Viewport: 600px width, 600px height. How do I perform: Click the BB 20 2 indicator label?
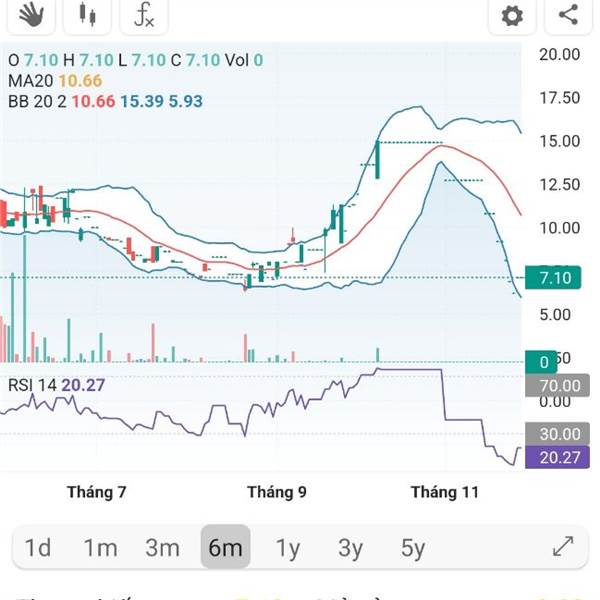(37, 101)
